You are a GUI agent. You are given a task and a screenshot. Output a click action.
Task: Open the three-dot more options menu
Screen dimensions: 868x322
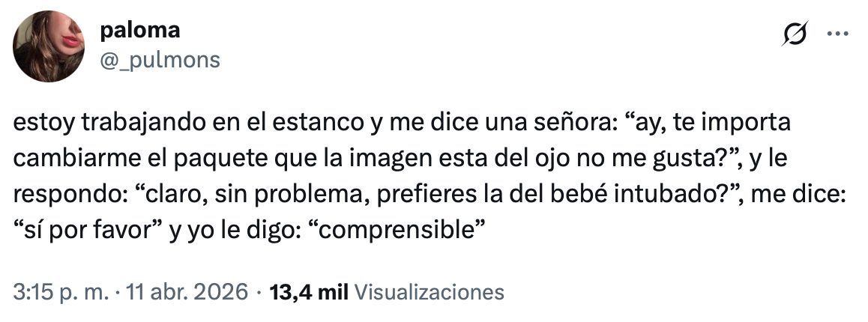[837, 33]
